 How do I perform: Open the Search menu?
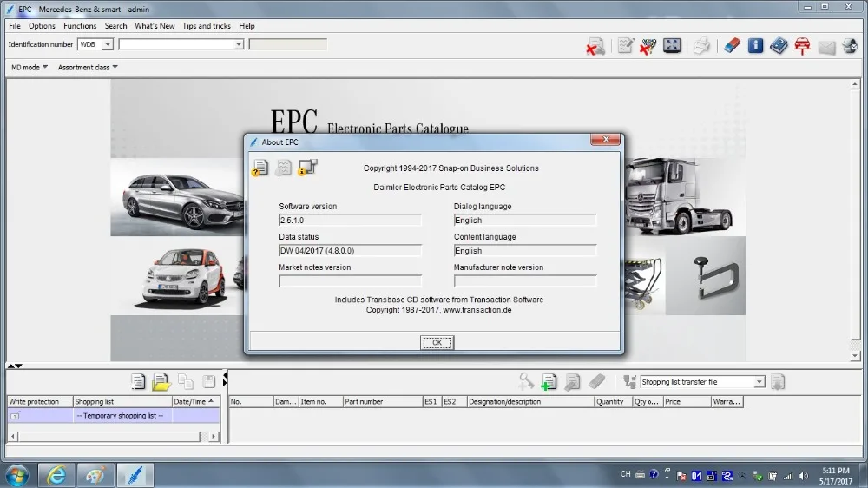tap(115, 26)
